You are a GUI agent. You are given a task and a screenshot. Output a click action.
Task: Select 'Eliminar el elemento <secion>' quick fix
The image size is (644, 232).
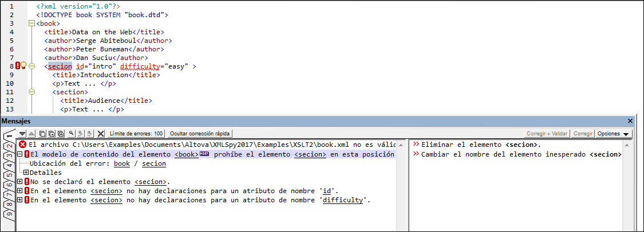pos(481,145)
